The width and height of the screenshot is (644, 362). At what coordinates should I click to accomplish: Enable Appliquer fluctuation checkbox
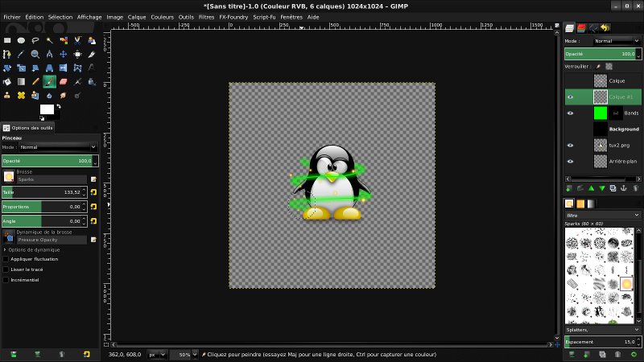(6, 259)
